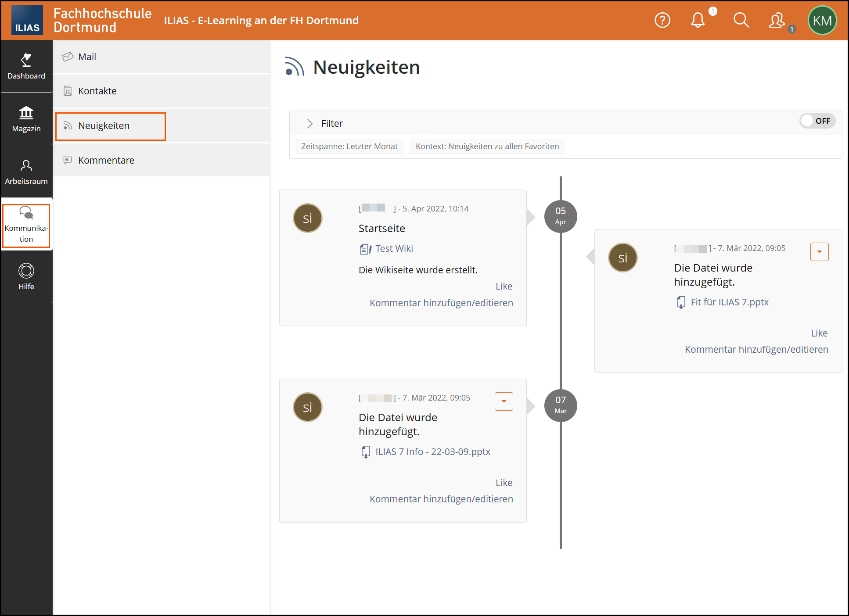Click the ILIAS logo
This screenshot has height=616, width=849.
click(27, 20)
